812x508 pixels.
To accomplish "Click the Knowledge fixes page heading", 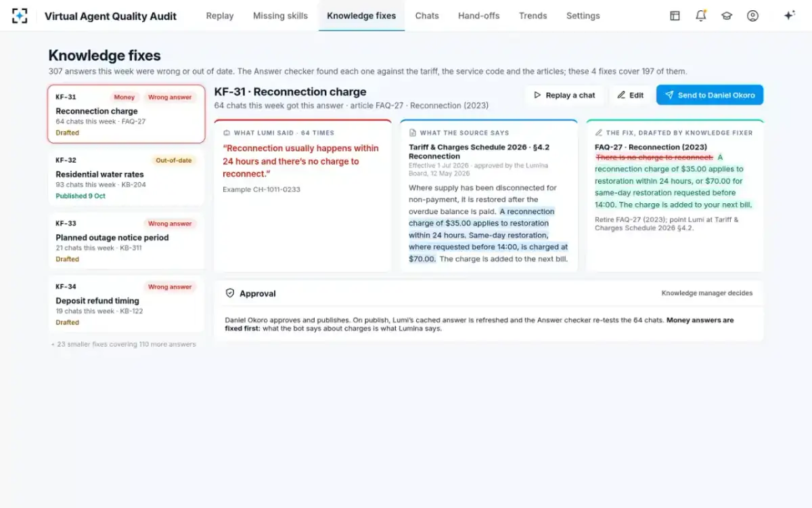I will point(104,56).
